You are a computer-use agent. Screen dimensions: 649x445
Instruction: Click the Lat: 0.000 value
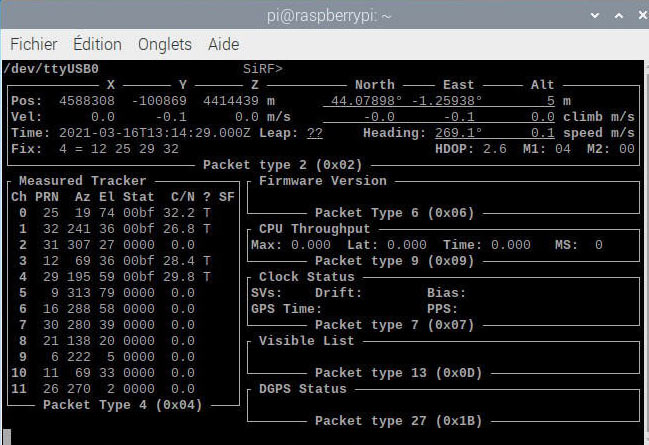click(x=387, y=245)
